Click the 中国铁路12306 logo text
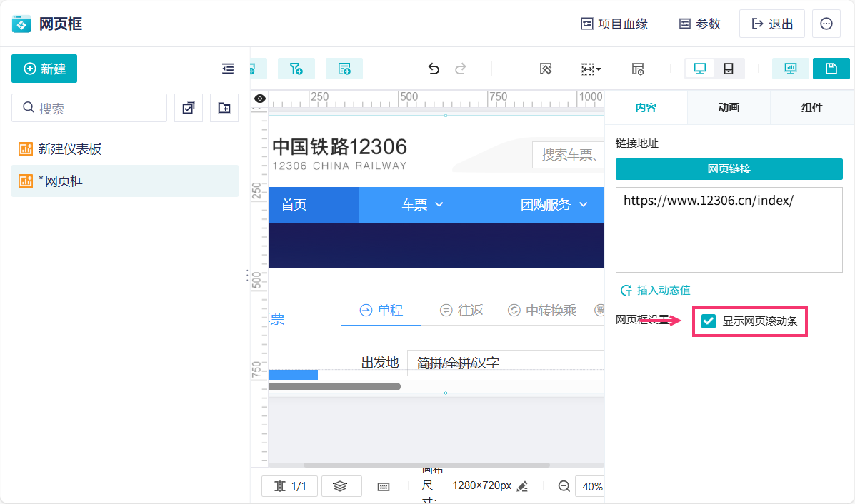 [x=339, y=147]
